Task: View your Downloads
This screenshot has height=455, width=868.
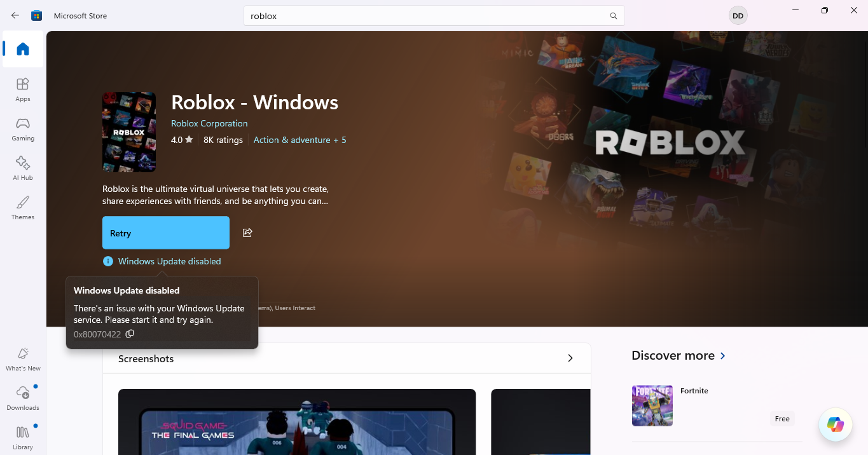Action: click(x=22, y=398)
